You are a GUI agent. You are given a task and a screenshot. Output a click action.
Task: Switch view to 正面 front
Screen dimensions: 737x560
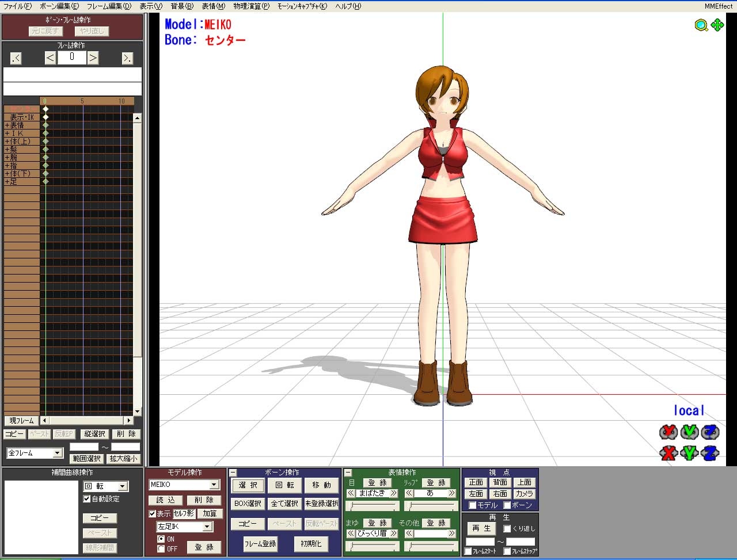click(x=476, y=482)
